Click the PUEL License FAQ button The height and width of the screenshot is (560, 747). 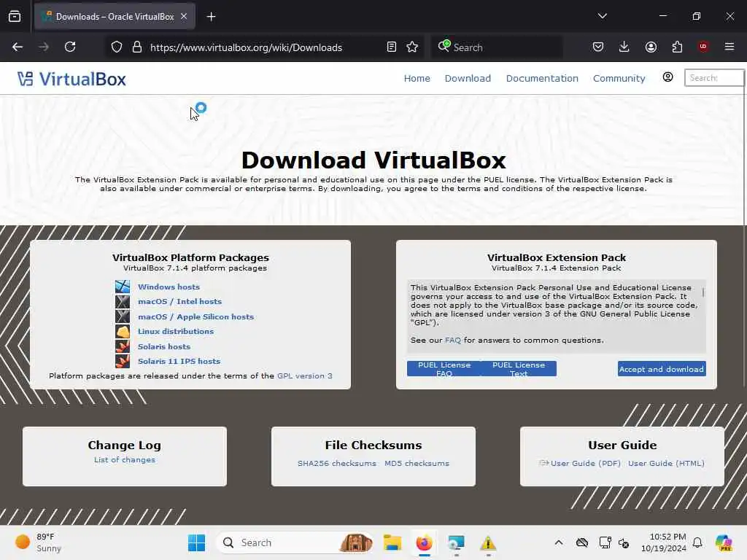pyautogui.click(x=444, y=368)
